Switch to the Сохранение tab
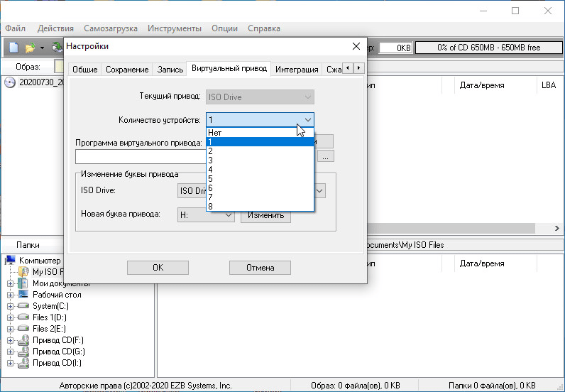The width and height of the screenshot is (565, 392). (x=127, y=70)
